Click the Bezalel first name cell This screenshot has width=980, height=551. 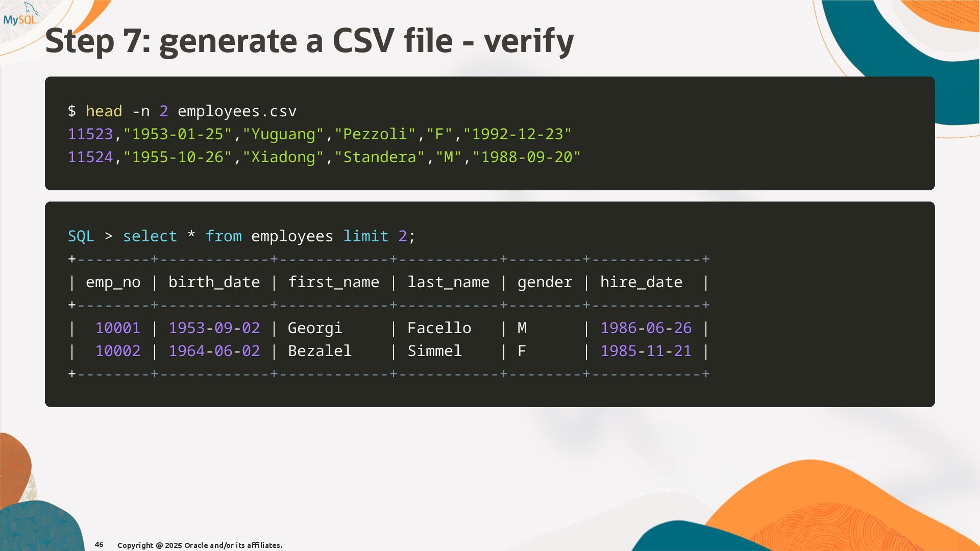[320, 351]
